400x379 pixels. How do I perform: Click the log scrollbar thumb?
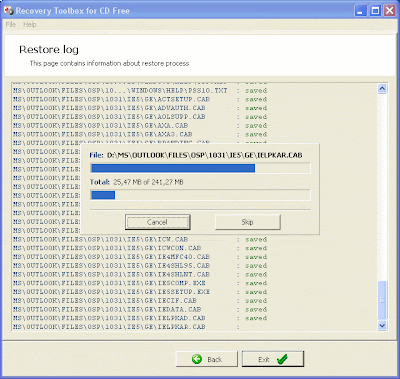click(382, 300)
